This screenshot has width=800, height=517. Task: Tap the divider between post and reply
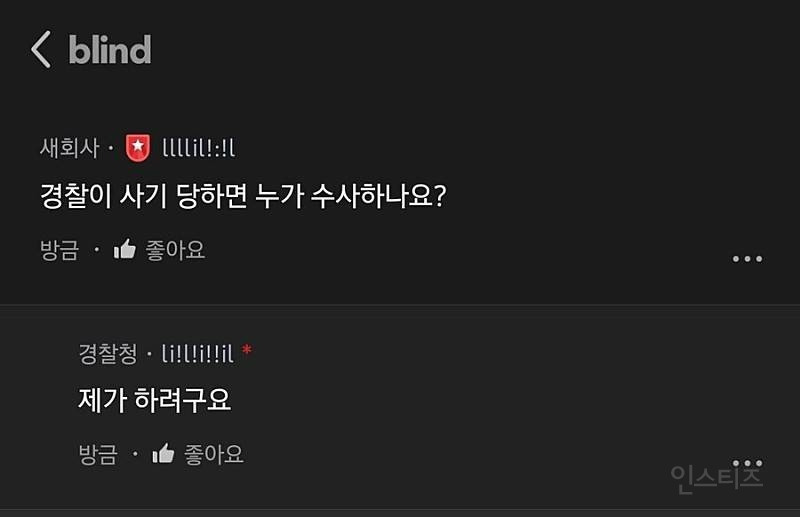(400, 305)
